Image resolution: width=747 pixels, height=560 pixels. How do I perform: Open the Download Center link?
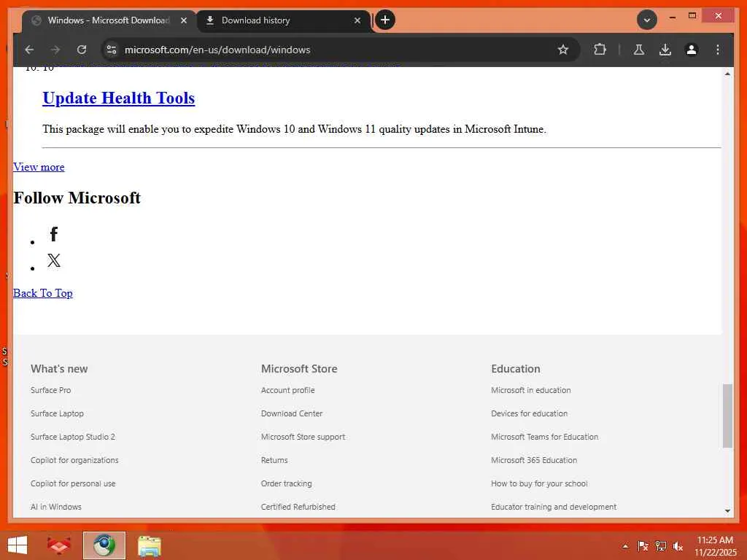click(292, 413)
